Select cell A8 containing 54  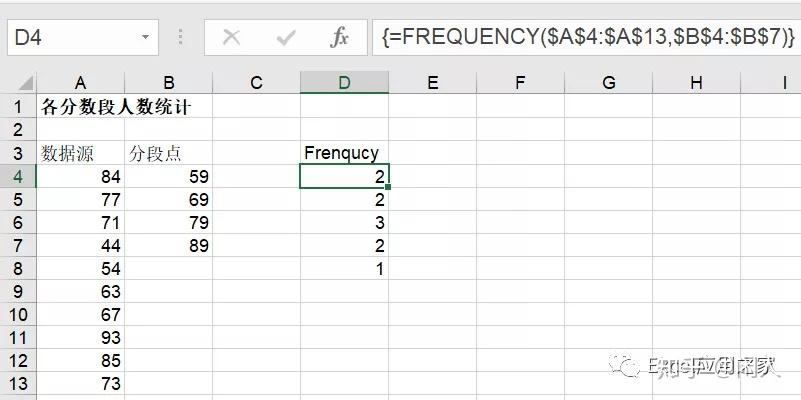click(80, 268)
